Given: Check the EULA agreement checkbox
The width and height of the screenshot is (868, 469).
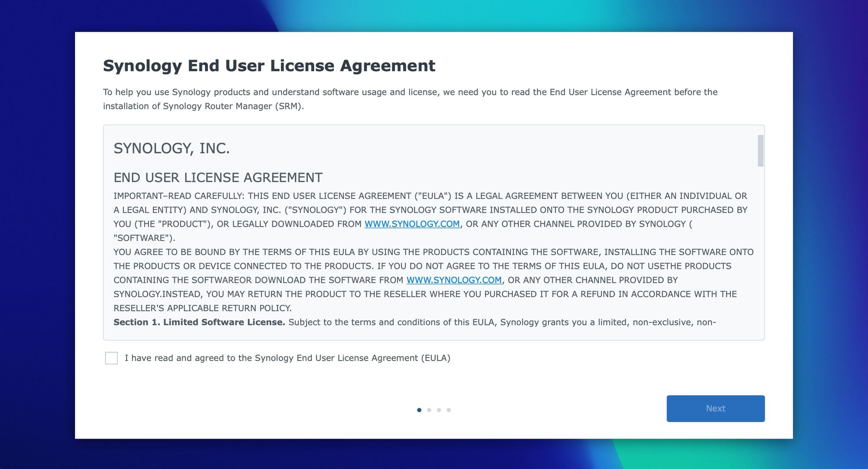Looking at the screenshot, I should point(112,358).
